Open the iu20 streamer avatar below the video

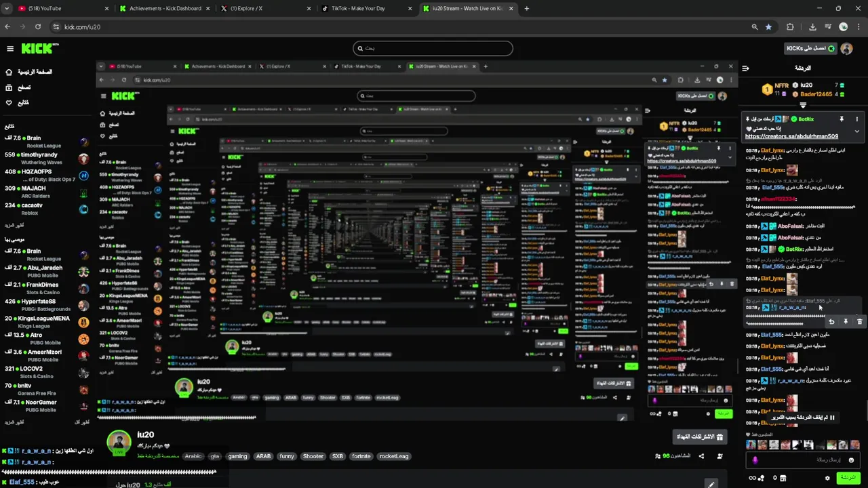pos(119,441)
